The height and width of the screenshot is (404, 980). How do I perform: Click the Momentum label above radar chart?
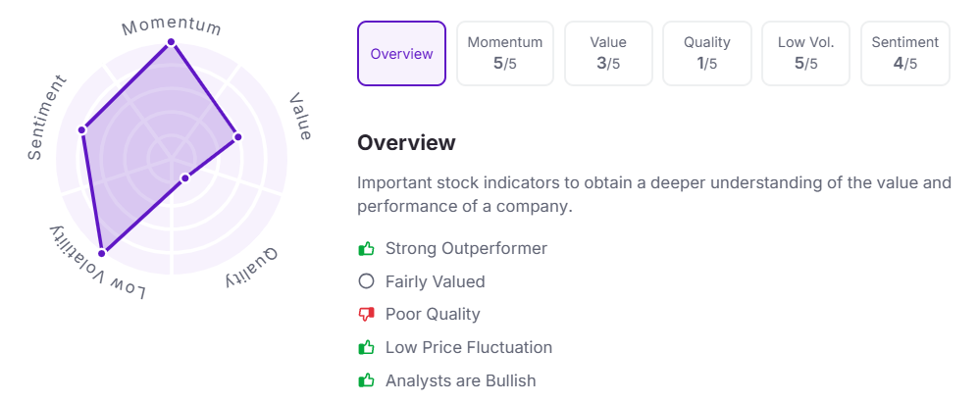[x=172, y=26]
